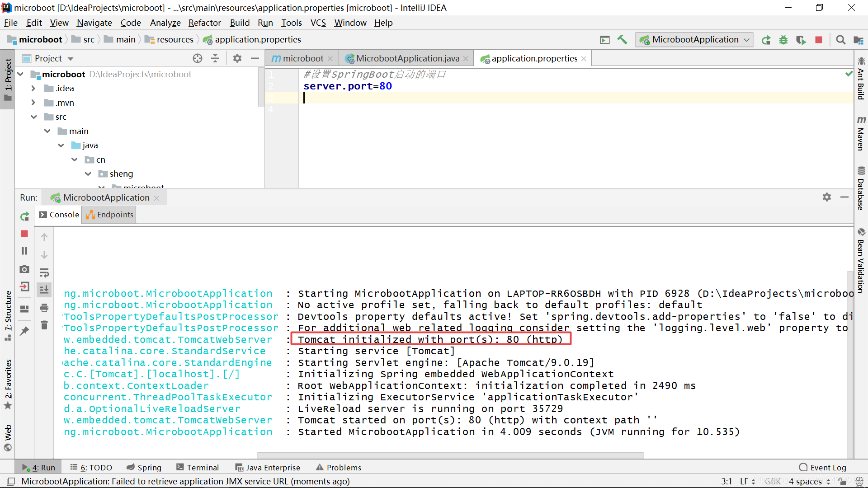Stop the app using the Run panel red square
The width and height of the screenshot is (868, 488).
coord(24,234)
